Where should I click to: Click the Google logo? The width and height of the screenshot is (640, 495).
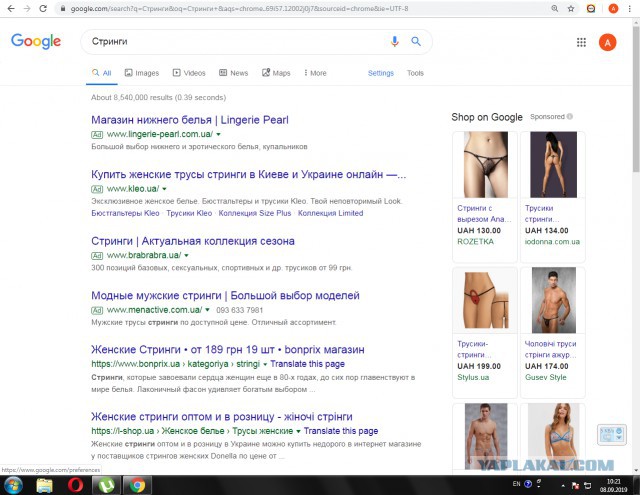point(36,41)
